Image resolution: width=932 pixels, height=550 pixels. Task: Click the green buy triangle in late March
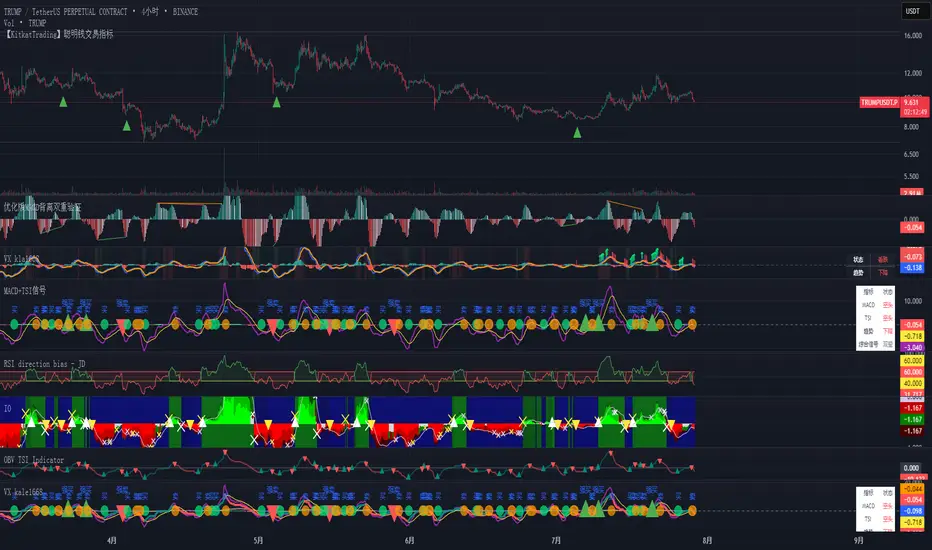(64, 102)
